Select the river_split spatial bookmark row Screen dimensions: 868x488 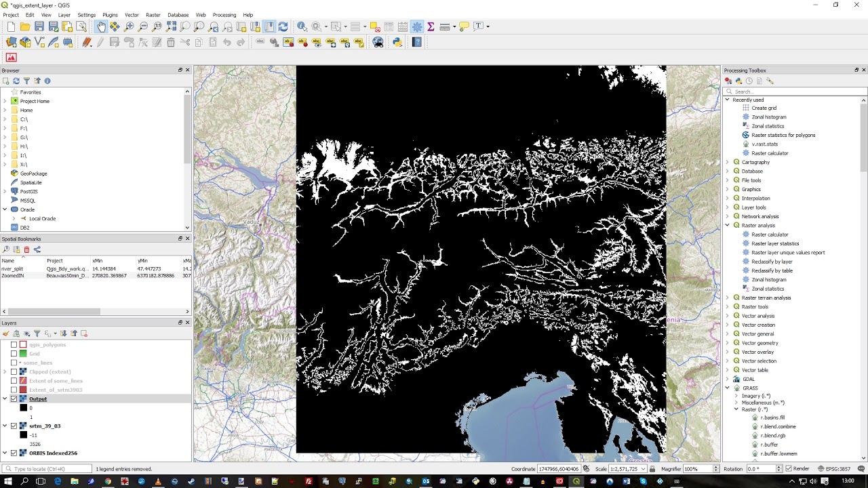(x=96, y=269)
